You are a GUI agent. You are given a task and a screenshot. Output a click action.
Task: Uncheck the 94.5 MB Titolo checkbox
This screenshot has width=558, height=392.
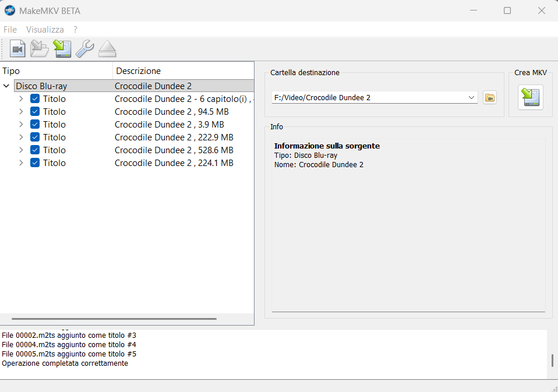(x=35, y=112)
